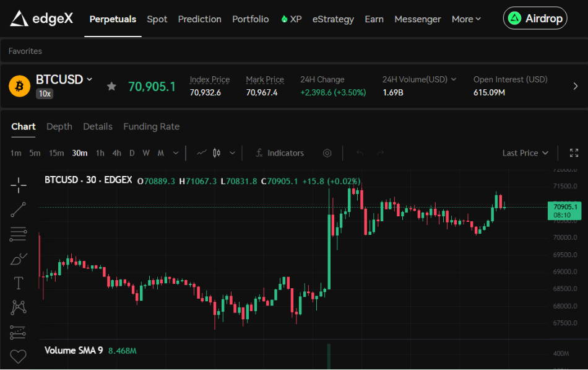Click the Airdrop button
This screenshot has height=370, width=588.
pos(535,19)
